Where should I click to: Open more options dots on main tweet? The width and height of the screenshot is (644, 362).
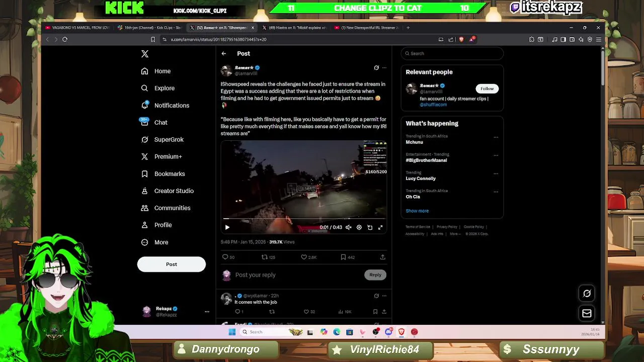(x=384, y=68)
